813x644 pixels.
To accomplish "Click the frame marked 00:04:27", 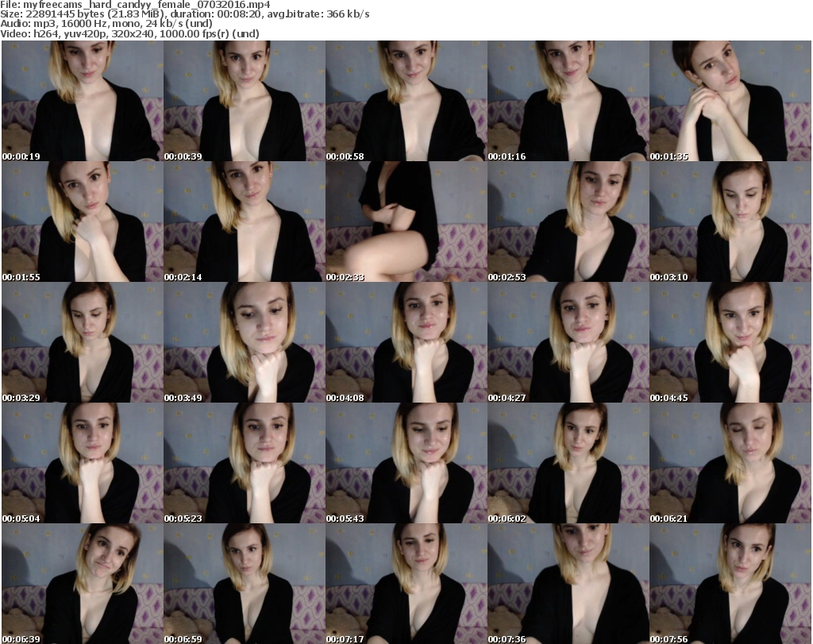I will tap(568, 343).
